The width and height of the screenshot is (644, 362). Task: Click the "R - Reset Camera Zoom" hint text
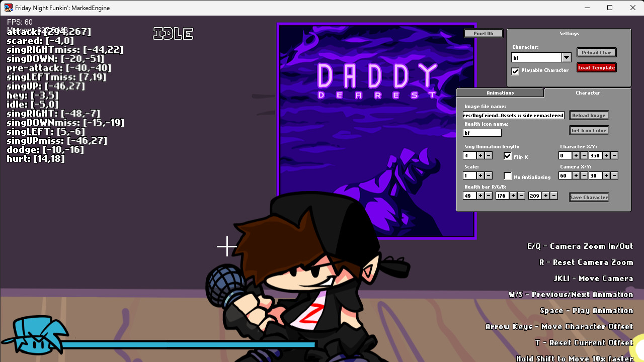pos(586,262)
